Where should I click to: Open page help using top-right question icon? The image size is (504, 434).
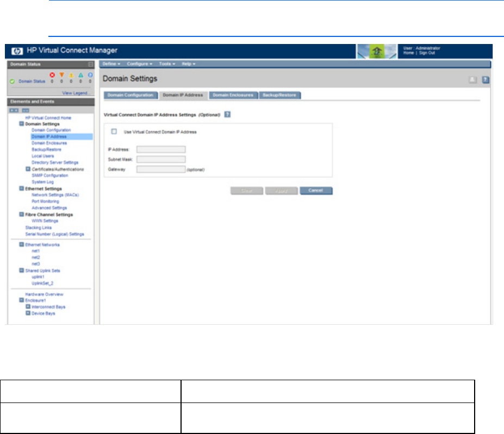(486, 80)
